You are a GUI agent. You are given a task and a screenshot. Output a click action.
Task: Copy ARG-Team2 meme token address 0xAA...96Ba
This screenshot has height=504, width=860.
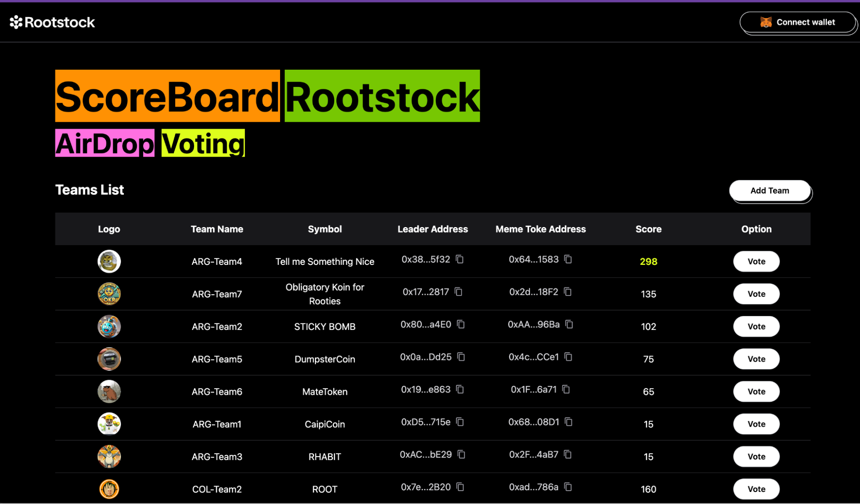[569, 324]
